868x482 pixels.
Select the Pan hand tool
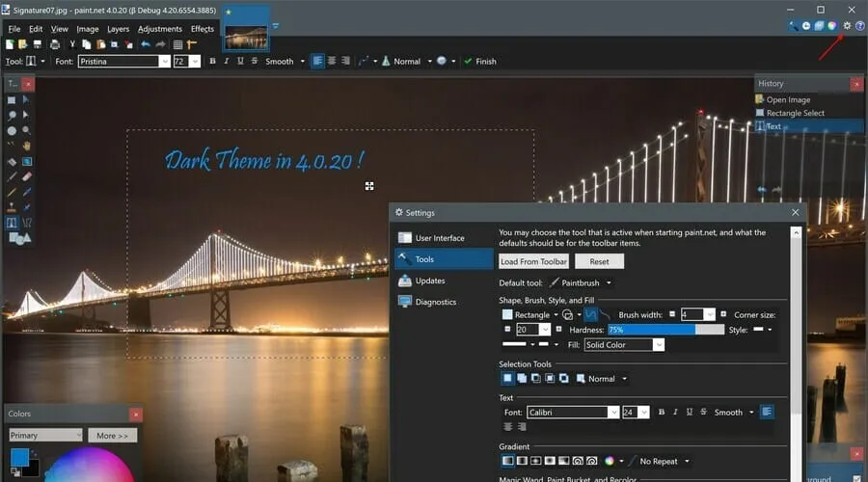(27, 146)
